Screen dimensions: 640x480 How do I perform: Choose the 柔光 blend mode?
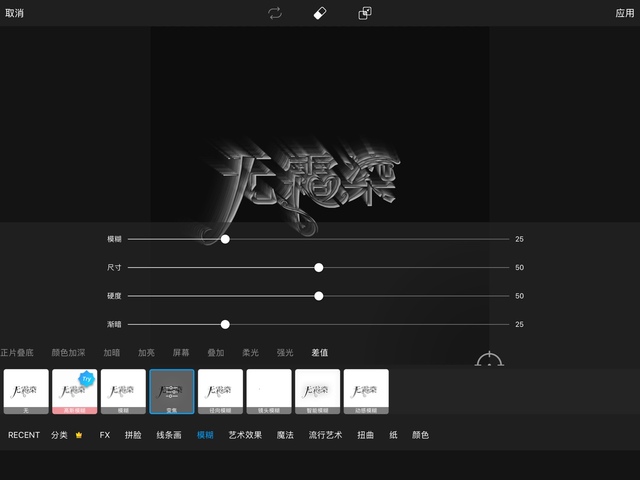pos(248,353)
